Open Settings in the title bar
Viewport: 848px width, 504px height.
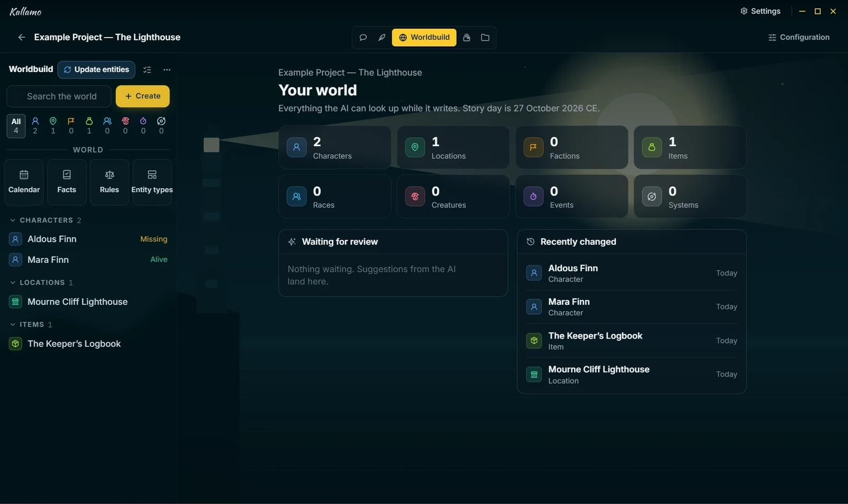coord(761,11)
